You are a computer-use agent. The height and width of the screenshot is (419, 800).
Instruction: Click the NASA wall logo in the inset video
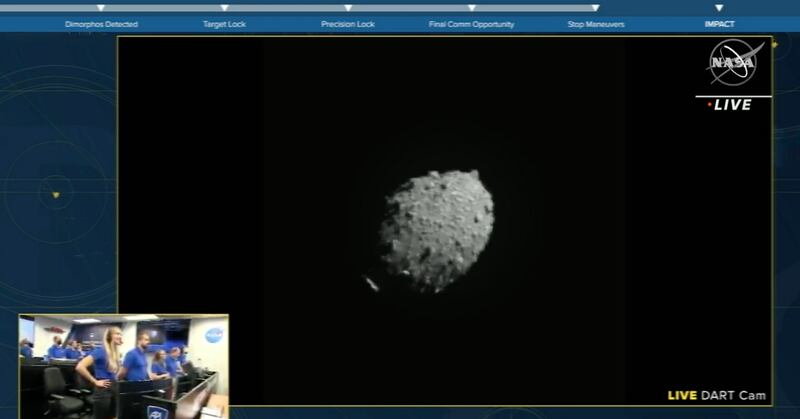point(214,335)
